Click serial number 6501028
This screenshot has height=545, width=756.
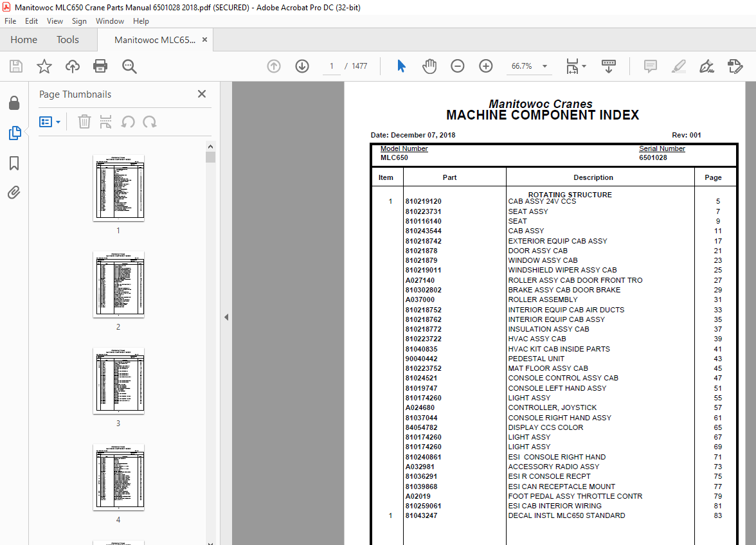(x=653, y=157)
